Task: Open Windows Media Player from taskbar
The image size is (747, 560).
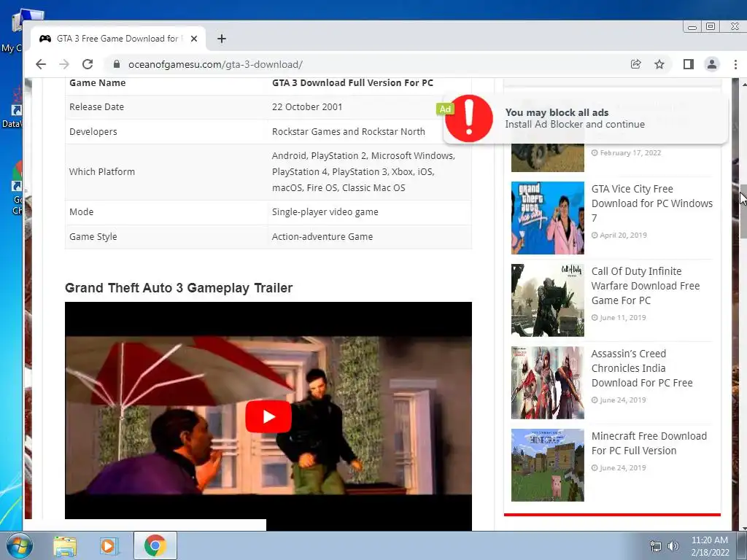Action: (x=109, y=545)
